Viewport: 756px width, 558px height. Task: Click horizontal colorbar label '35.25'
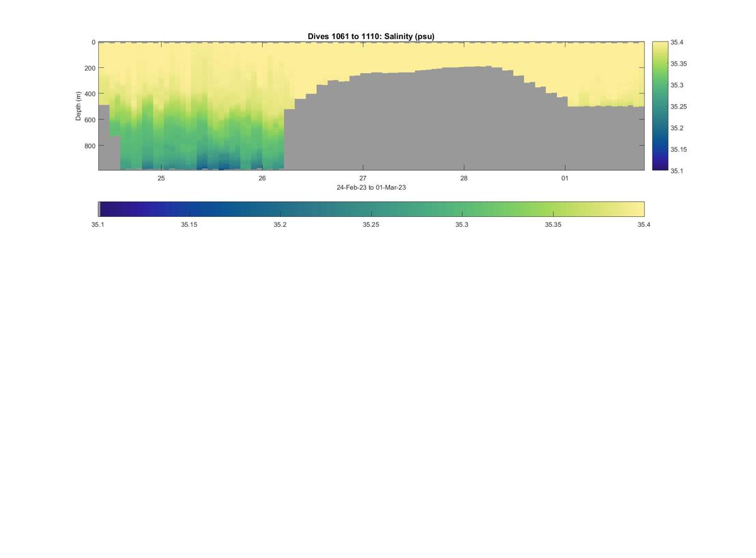[x=371, y=224]
